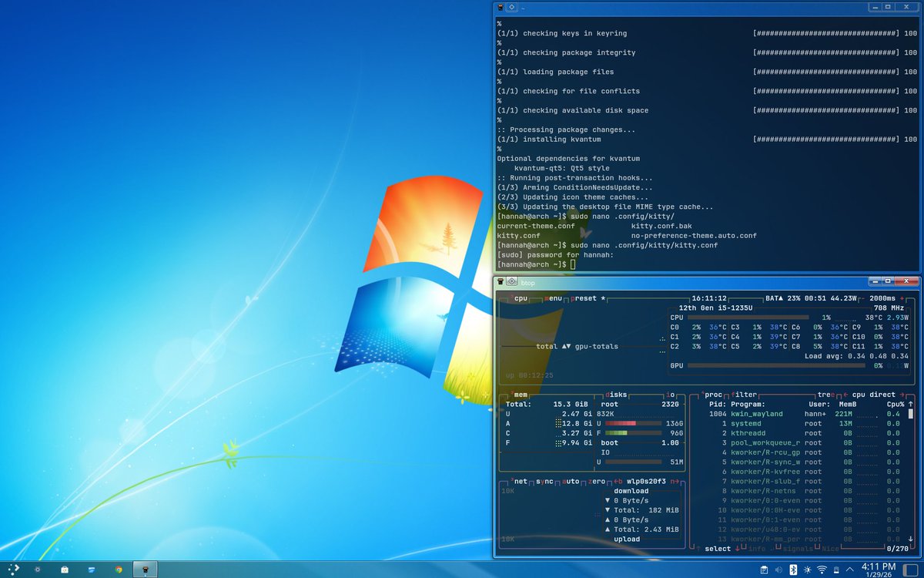Select the kthreadd process row
Image resolution: width=924 pixels, height=578 pixels.
pos(806,433)
